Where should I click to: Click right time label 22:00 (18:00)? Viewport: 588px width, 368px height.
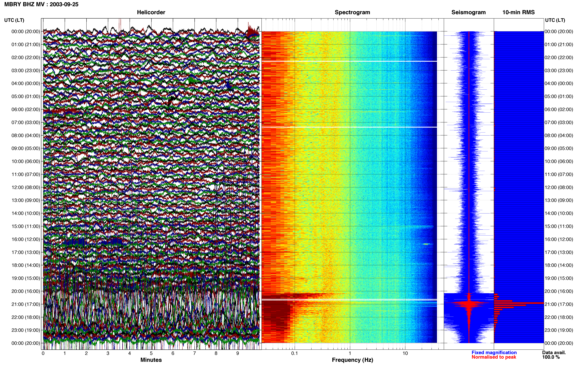(x=559, y=317)
